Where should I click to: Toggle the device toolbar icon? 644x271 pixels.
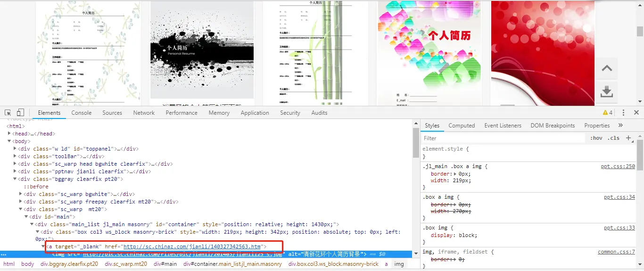coord(20,112)
